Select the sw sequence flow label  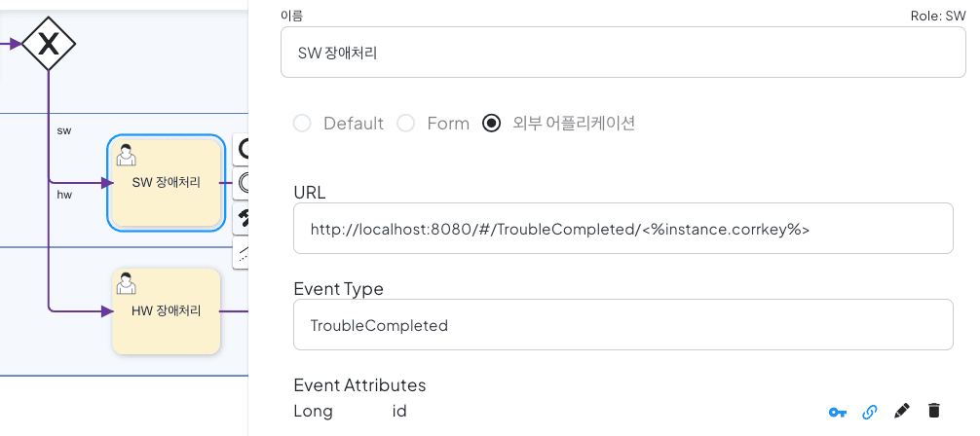pos(63,131)
